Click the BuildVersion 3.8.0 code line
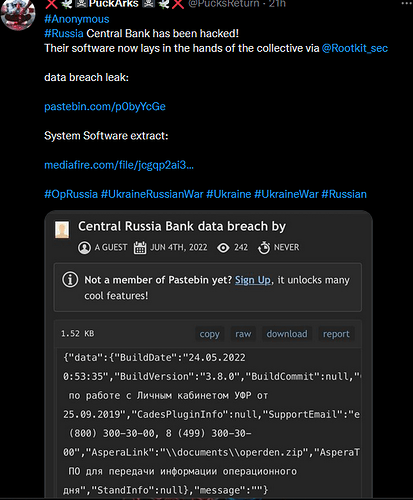413x500 pixels. 211,377
